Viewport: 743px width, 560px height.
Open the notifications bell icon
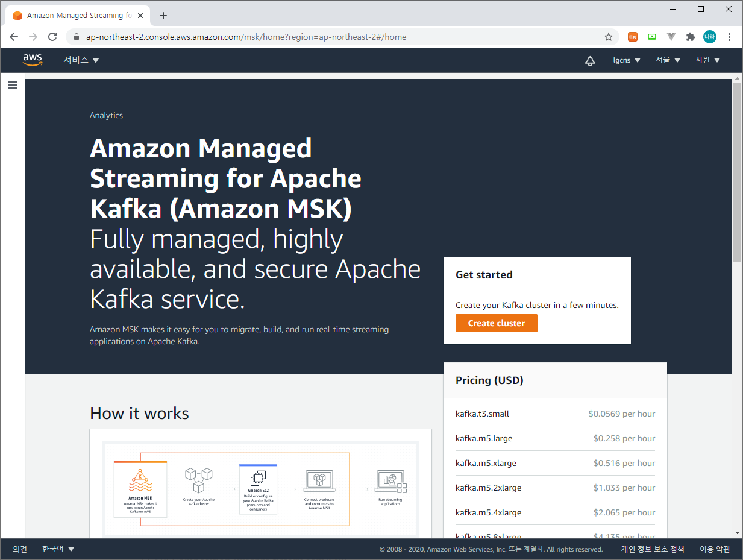(x=590, y=60)
